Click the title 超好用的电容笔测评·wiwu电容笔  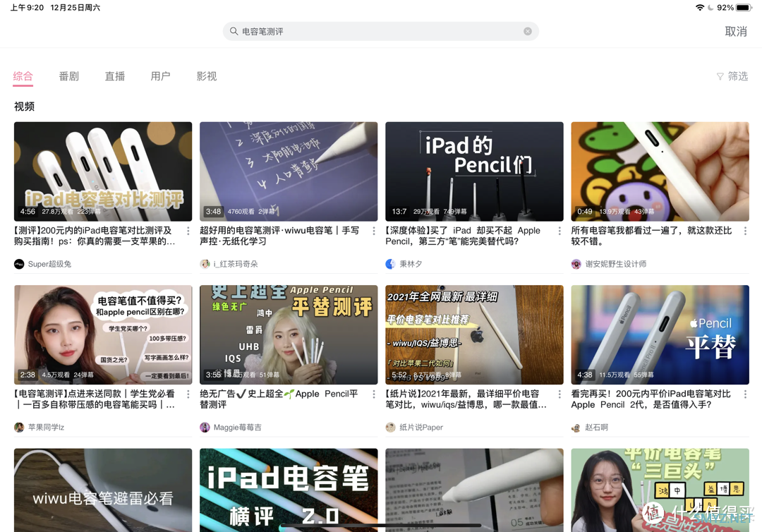click(x=279, y=236)
